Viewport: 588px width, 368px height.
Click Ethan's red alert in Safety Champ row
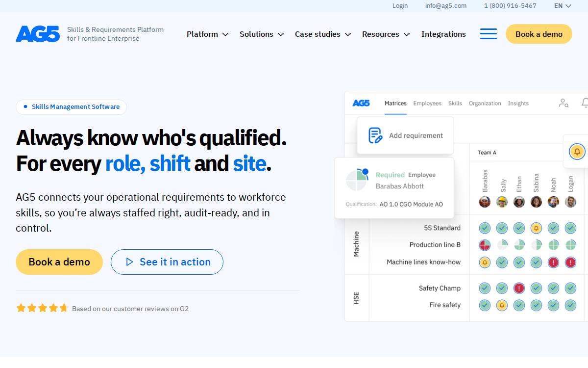point(519,288)
